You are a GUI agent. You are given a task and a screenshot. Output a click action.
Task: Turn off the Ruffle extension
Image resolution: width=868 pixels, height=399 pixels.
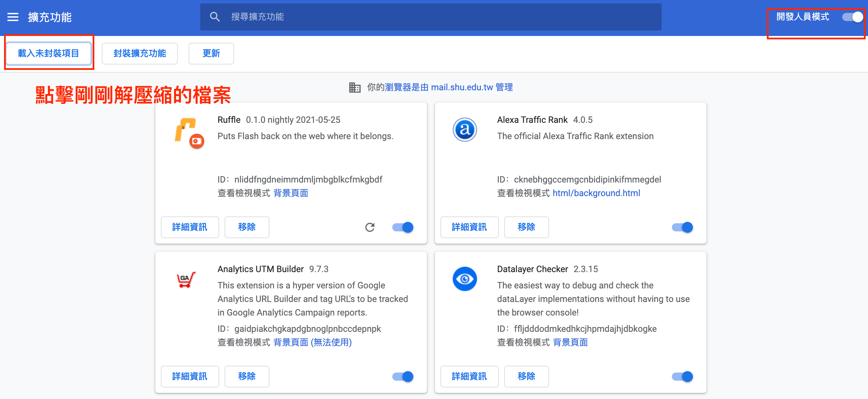tap(402, 227)
